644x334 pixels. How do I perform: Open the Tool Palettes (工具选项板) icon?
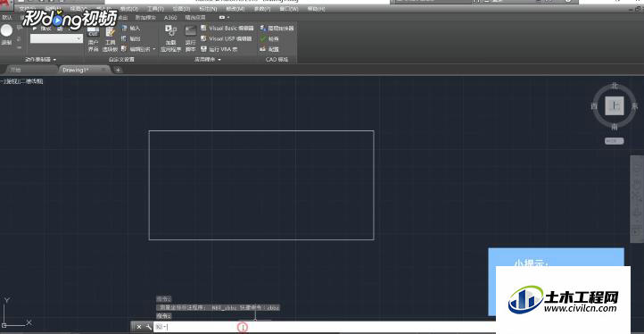(110, 39)
